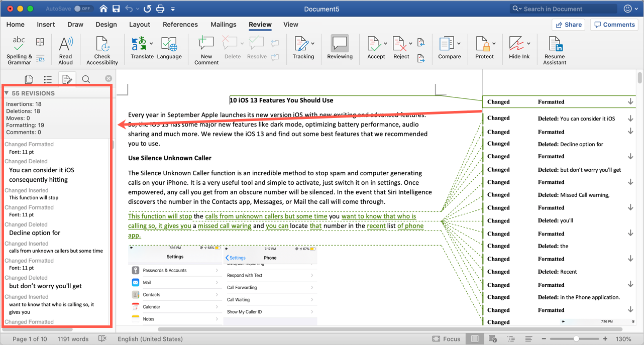The image size is (644, 345).
Task: Insert a New Comment
Action: 206,45
